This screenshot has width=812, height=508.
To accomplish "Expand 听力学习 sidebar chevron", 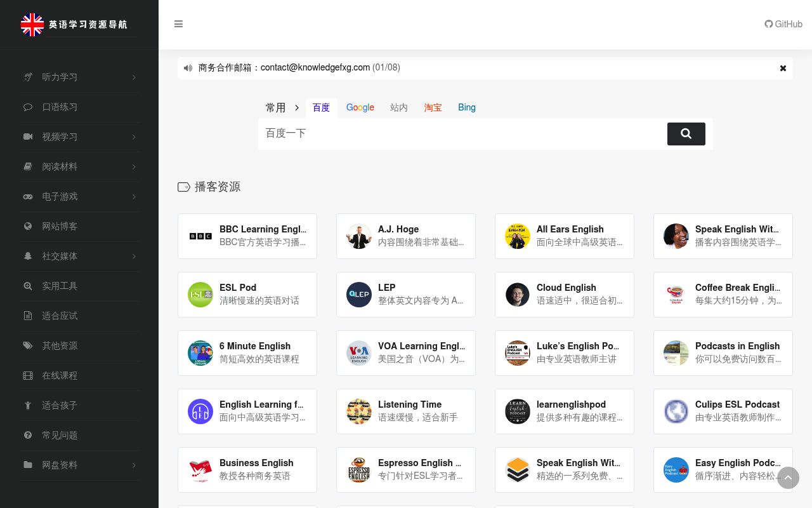I will (x=134, y=77).
